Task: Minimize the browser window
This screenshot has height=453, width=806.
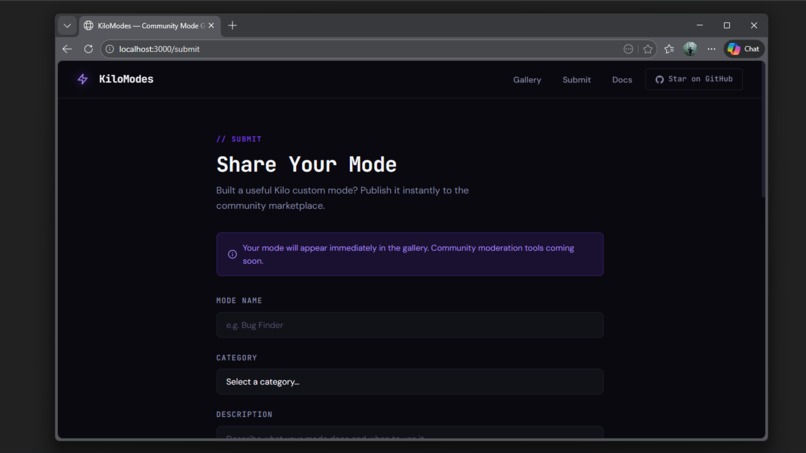Action: click(700, 25)
